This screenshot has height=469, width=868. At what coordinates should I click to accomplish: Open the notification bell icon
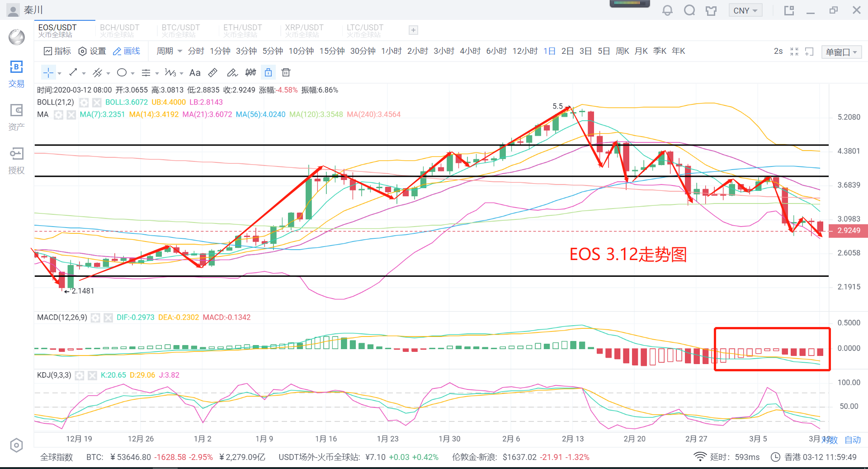[x=667, y=10]
